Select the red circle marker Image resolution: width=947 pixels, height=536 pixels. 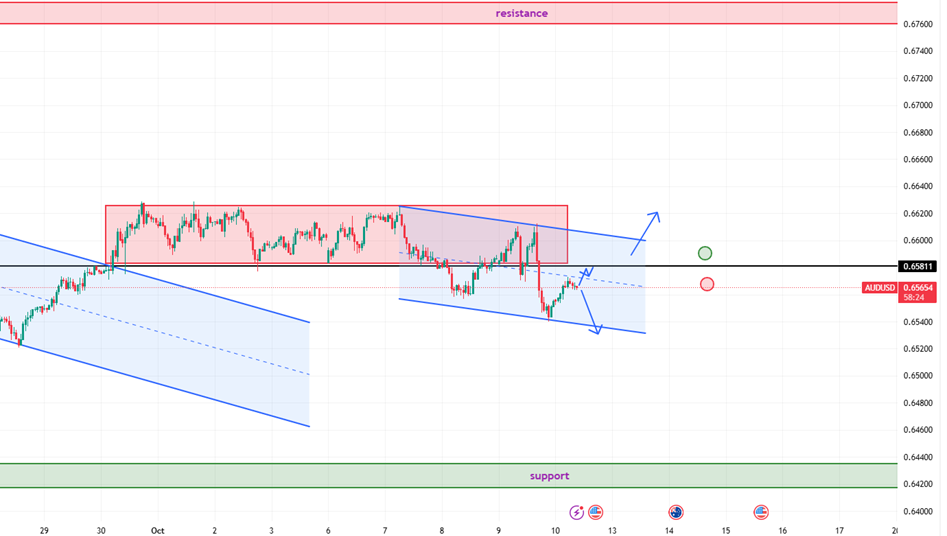(707, 284)
